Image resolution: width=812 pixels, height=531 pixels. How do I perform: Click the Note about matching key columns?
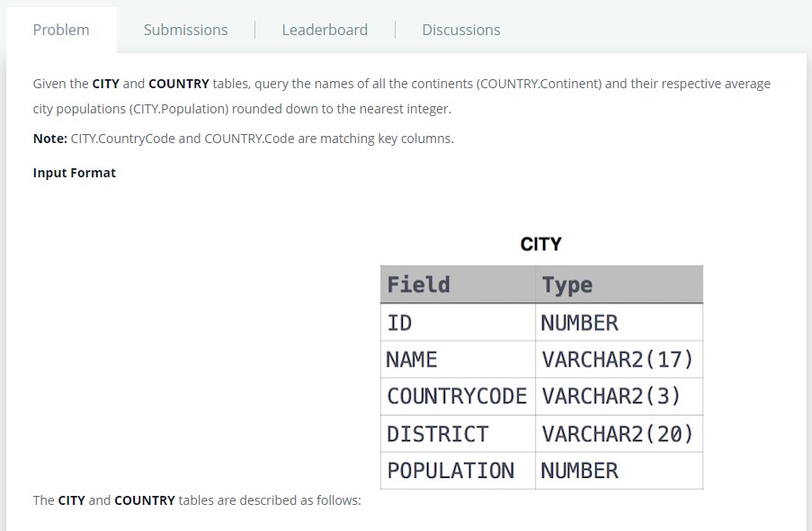(243, 139)
